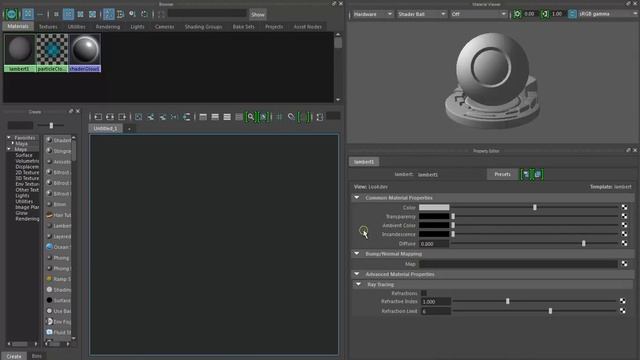Click the select-node icon next to Presets
The height and width of the screenshot is (360, 640).
(x=526, y=174)
